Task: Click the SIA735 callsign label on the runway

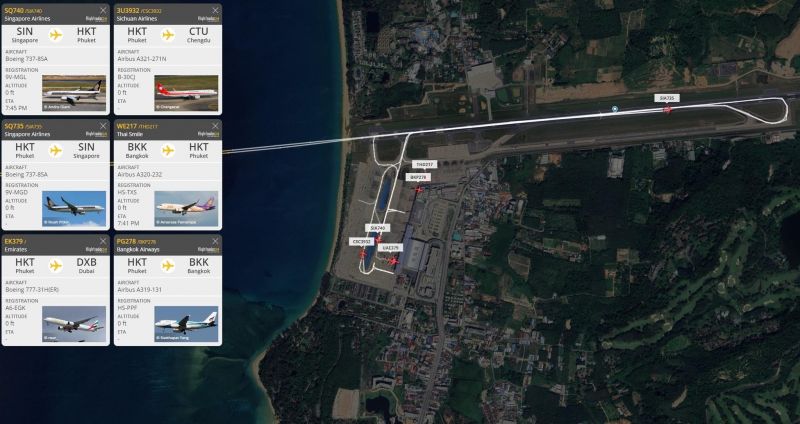Action: [667, 98]
